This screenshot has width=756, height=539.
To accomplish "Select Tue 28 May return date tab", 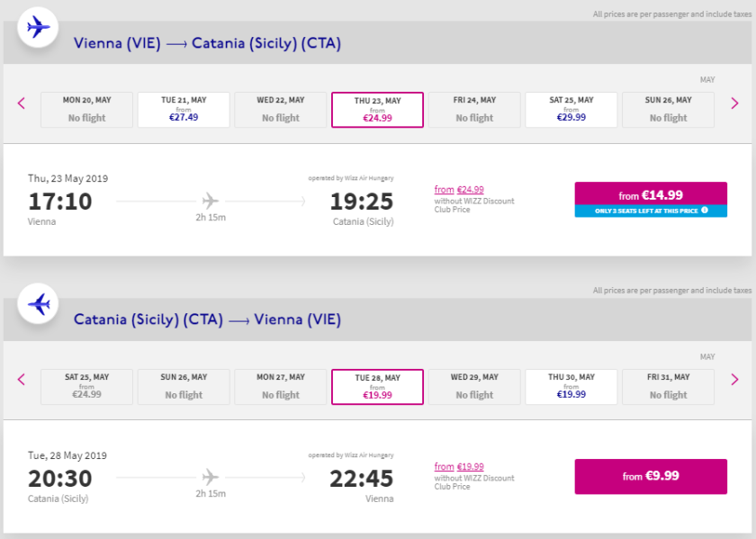I will (377, 386).
